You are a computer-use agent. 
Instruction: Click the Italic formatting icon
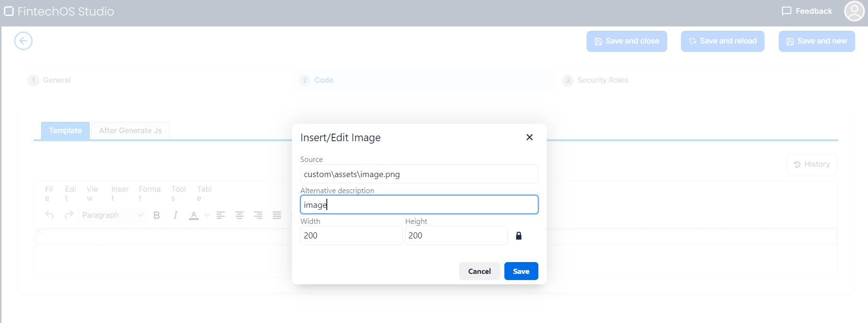point(175,215)
